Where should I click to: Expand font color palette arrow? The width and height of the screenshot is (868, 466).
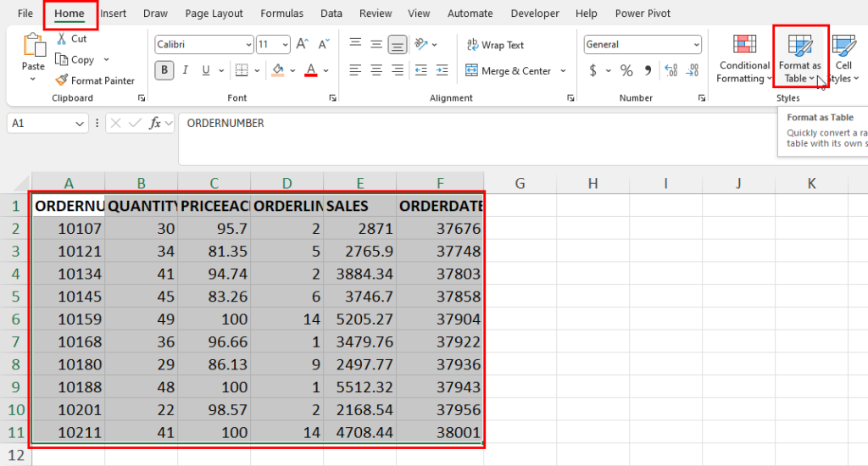pyautogui.click(x=326, y=70)
